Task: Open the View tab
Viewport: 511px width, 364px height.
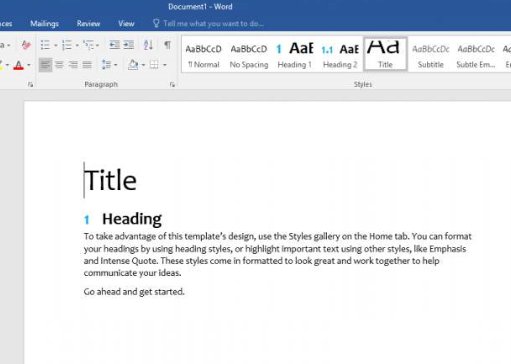Action: coord(126,24)
